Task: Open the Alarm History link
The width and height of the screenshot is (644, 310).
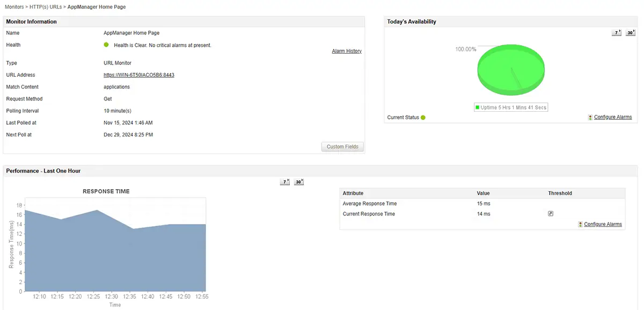Action: [x=346, y=51]
